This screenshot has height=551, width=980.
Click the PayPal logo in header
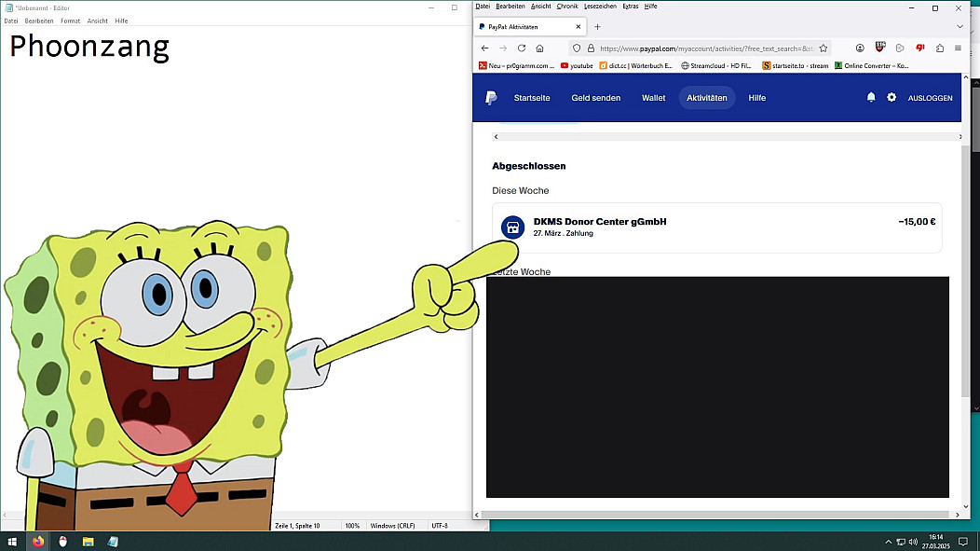click(x=491, y=98)
